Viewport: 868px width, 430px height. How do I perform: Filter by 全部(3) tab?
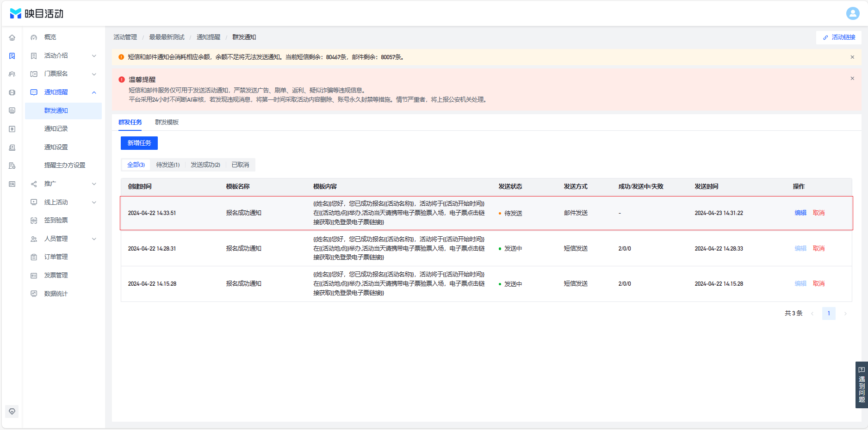point(136,165)
